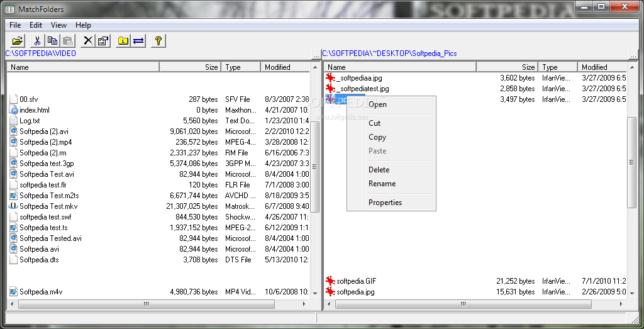The image size is (644, 329).
Task: Sort left pane by Type column
Action: (241, 67)
